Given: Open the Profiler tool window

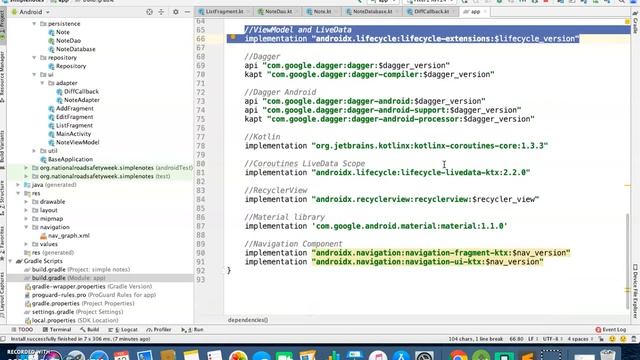Looking at the screenshot, I should pos(159,329).
